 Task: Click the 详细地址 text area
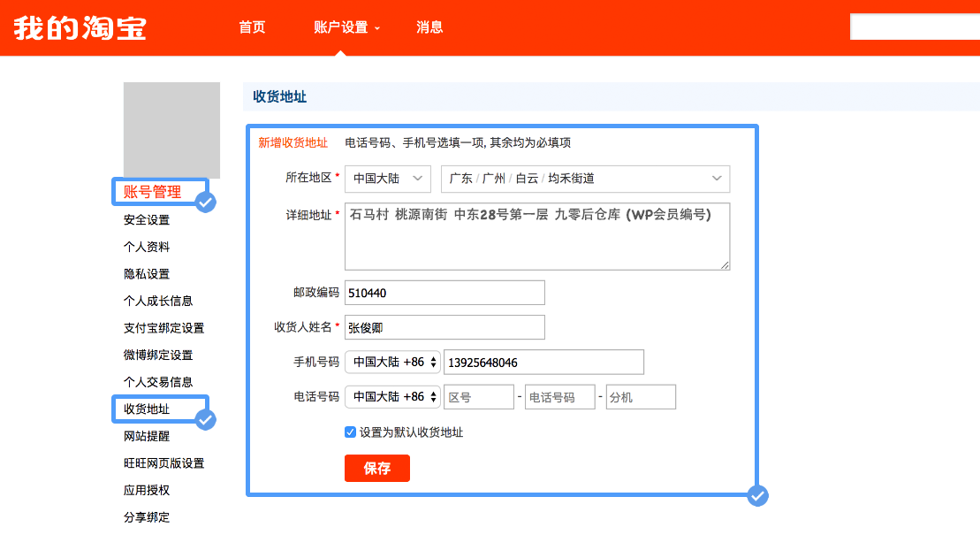[x=537, y=236]
